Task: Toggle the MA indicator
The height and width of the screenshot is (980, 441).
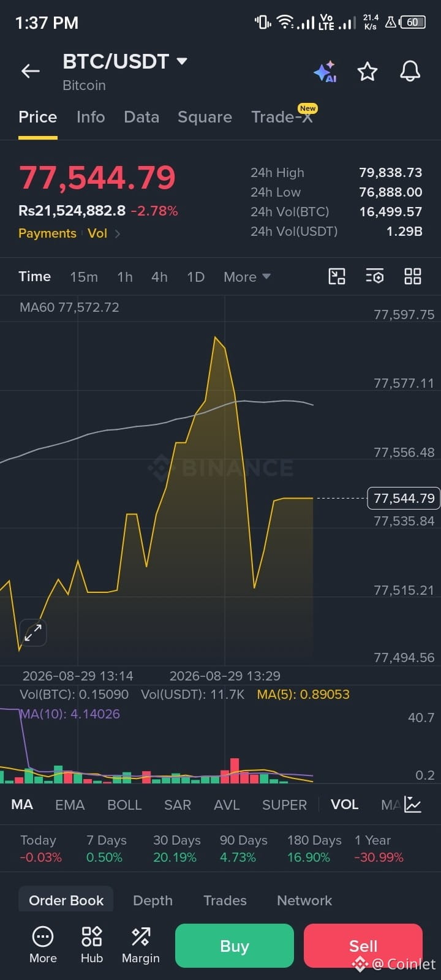Action: pos(22,804)
